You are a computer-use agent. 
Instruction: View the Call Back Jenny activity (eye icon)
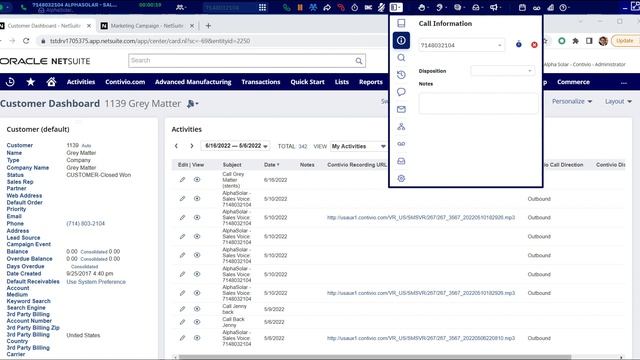(x=197, y=322)
